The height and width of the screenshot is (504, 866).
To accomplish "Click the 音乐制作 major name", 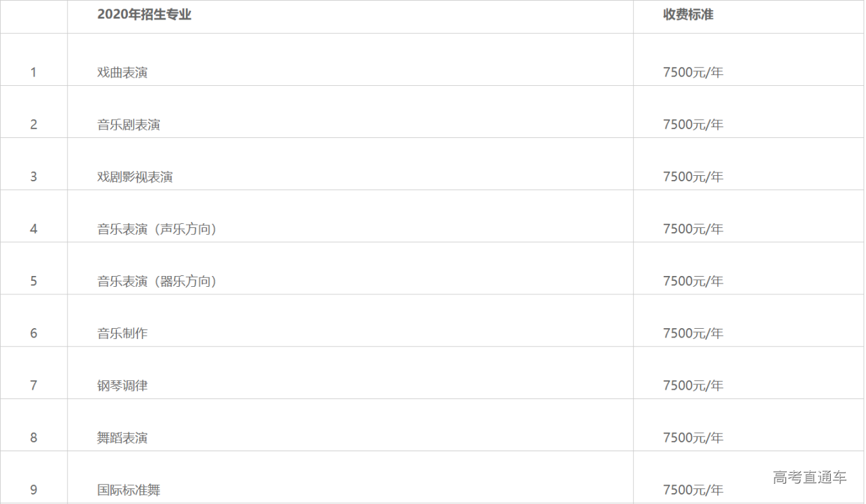I will 122,334.
